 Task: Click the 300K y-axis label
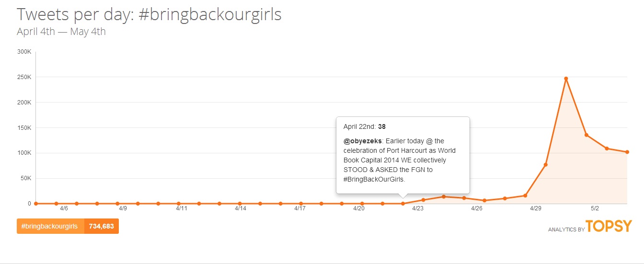23,52
